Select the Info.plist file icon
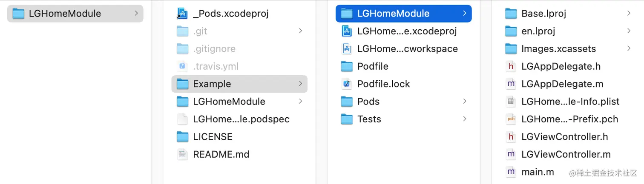 point(511,102)
